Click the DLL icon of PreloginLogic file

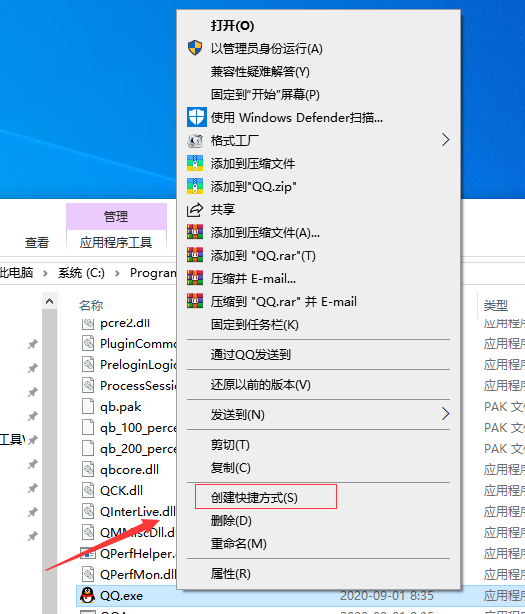(88, 365)
